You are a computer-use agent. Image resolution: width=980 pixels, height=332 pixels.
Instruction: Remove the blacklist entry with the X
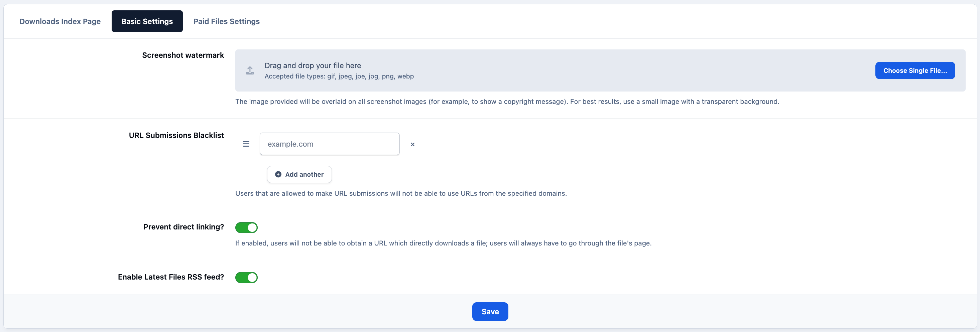[412, 144]
